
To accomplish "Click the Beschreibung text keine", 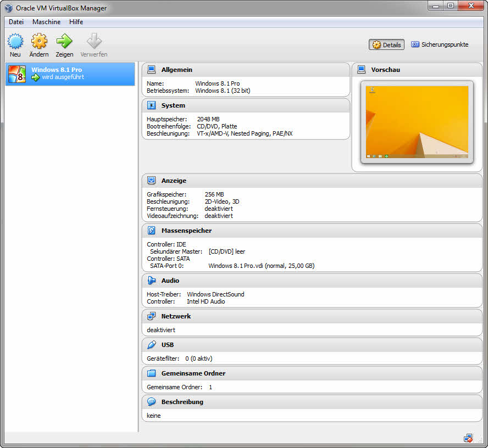I will (x=154, y=416).
